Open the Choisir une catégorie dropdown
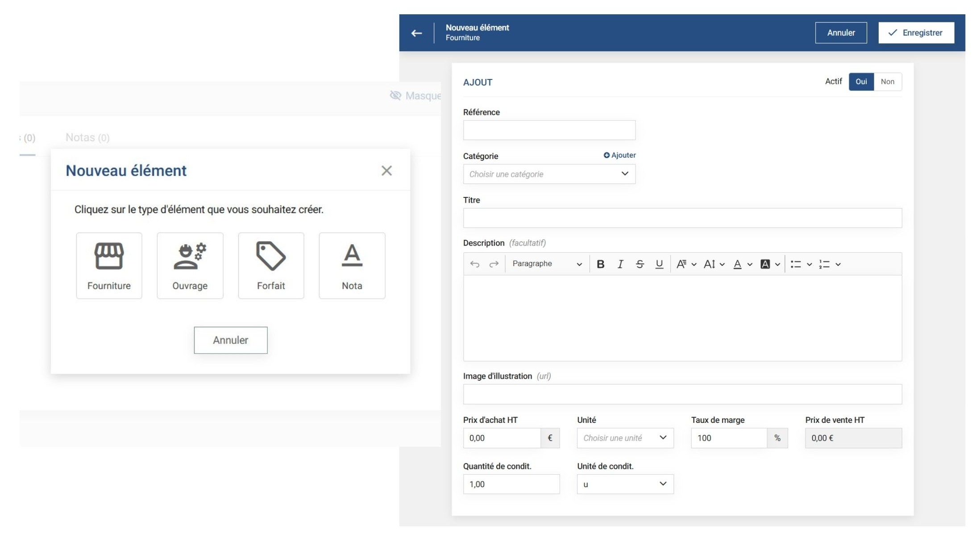 point(549,174)
